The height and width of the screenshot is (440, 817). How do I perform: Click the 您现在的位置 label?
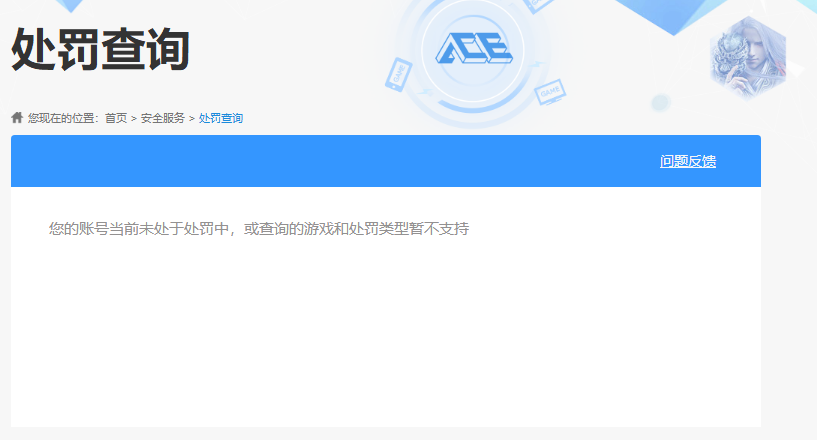point(61,118)
